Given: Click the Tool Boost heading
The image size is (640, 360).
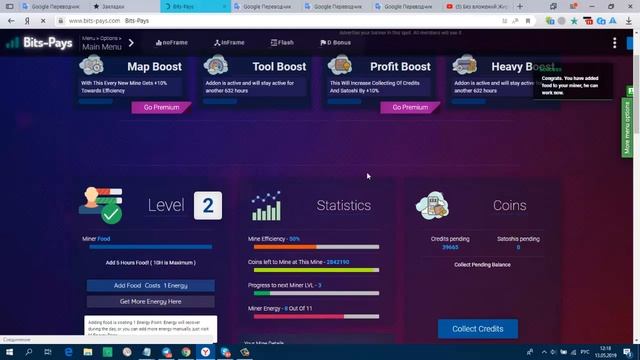Looking at the screenshot, I should 279,67.
